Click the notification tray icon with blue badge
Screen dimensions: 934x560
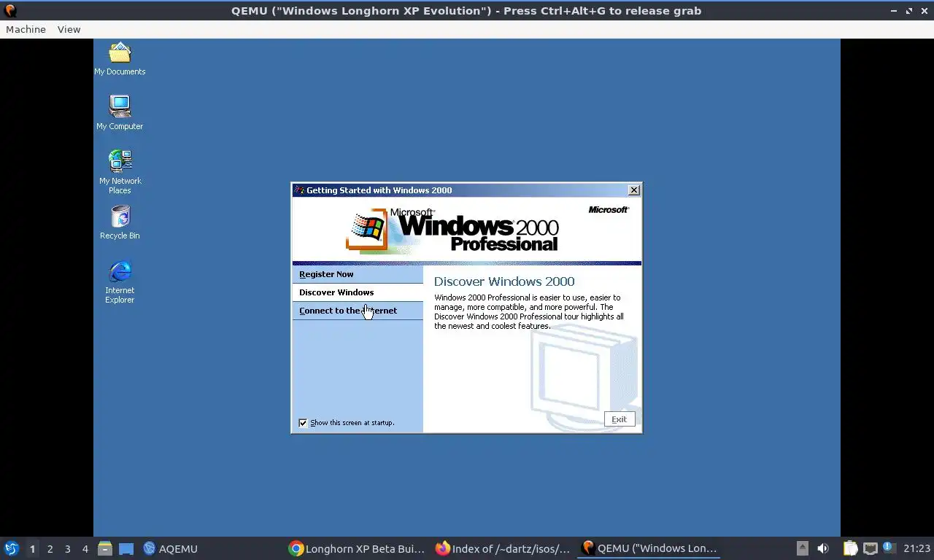pos(889,547)
